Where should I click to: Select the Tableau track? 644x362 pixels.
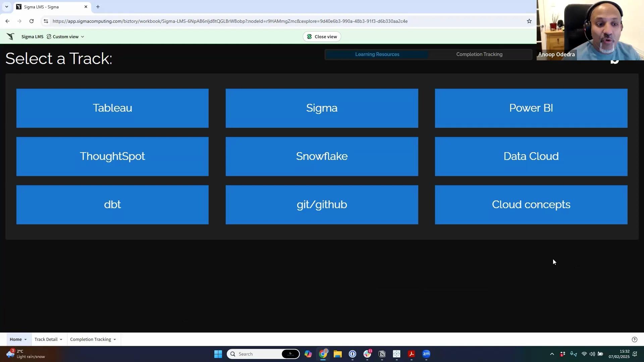tap(112, 108)
